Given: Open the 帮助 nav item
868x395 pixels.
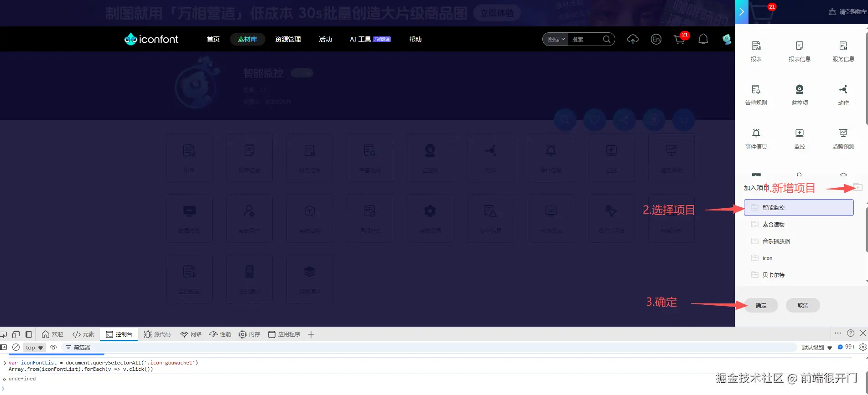Looking at the screenshot, I should [415, 39].
